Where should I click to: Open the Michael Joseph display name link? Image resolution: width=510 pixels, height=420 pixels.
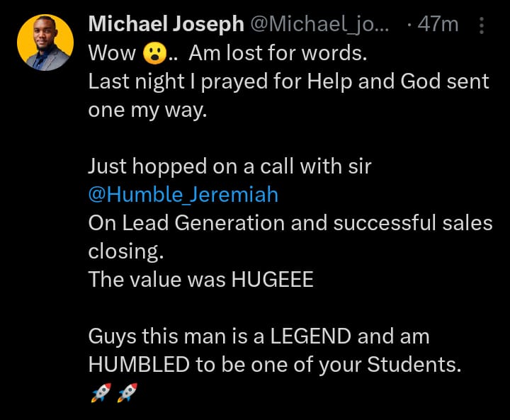(164, 25)
